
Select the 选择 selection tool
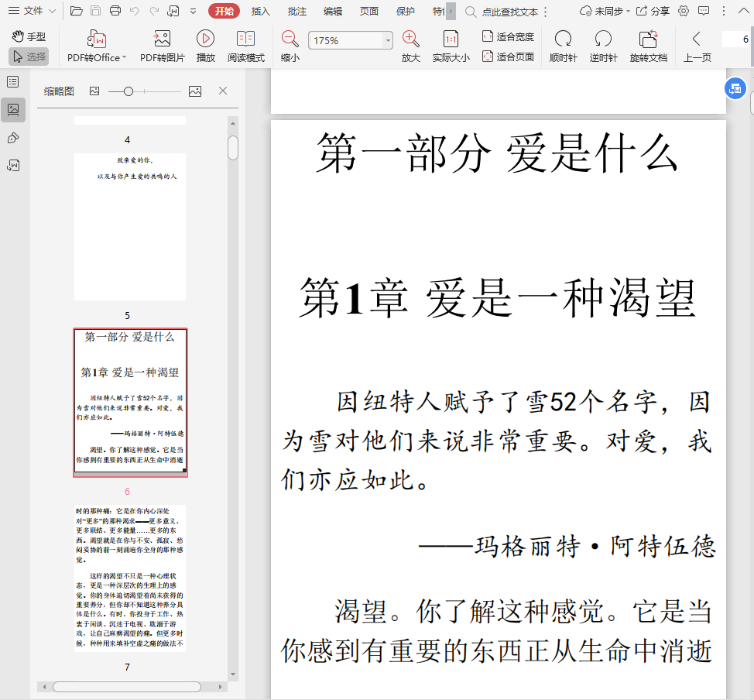[x=29, y=57]
